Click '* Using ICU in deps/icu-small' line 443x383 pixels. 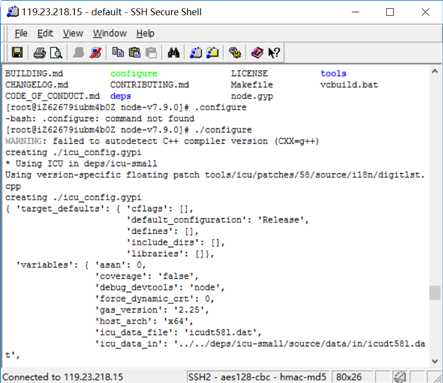click(x=81, y=164)
